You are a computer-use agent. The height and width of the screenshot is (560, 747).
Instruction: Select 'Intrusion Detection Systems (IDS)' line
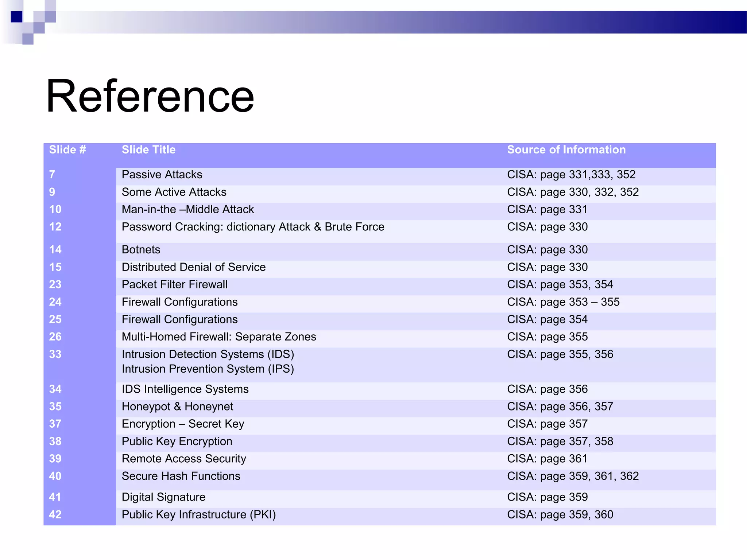[208, 354]
